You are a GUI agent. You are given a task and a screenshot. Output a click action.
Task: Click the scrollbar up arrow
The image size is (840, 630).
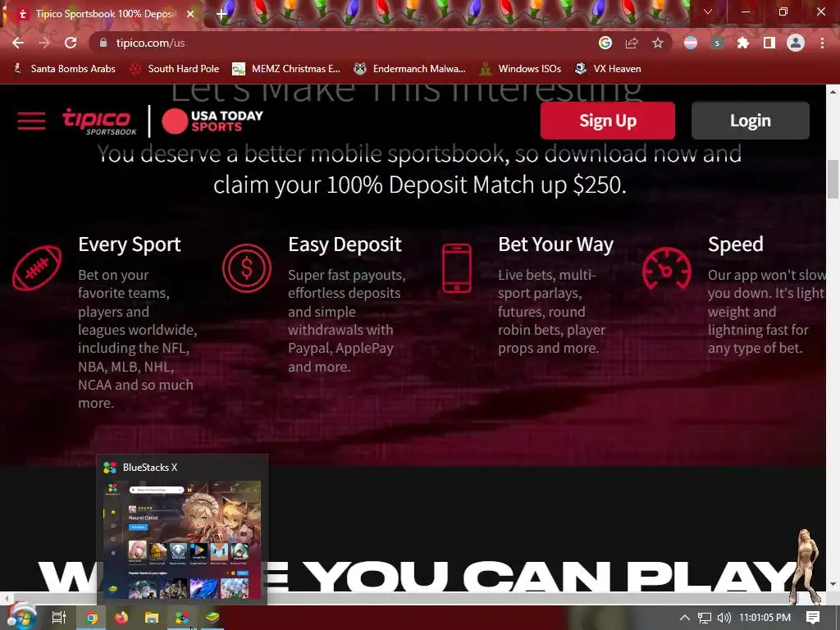[x=833, y=92]
